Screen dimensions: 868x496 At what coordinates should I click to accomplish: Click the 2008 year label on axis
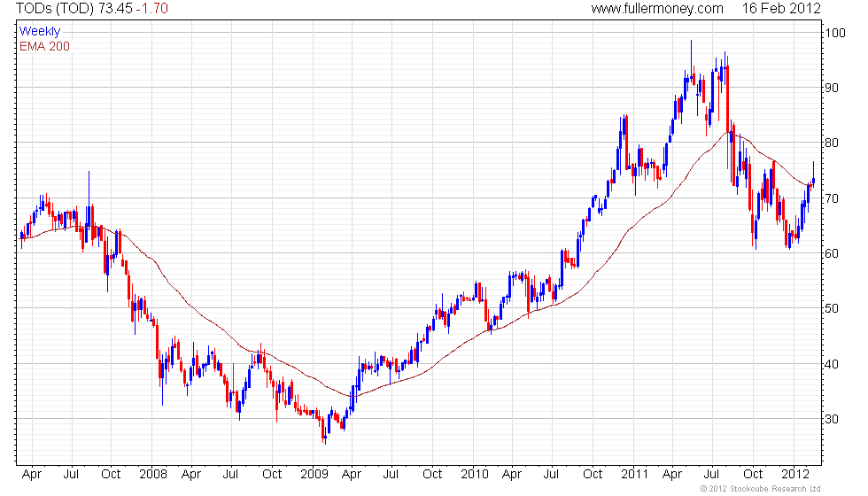click(x=153, y=475)
